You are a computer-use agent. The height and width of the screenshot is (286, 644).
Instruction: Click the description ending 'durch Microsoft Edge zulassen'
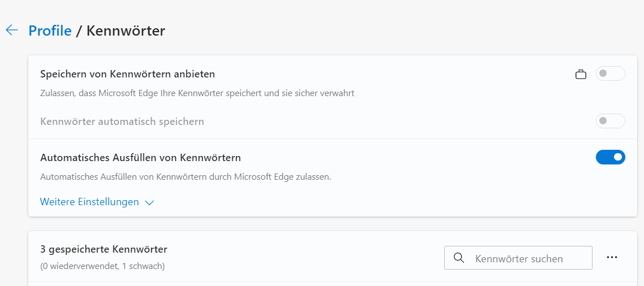point(185,177)
